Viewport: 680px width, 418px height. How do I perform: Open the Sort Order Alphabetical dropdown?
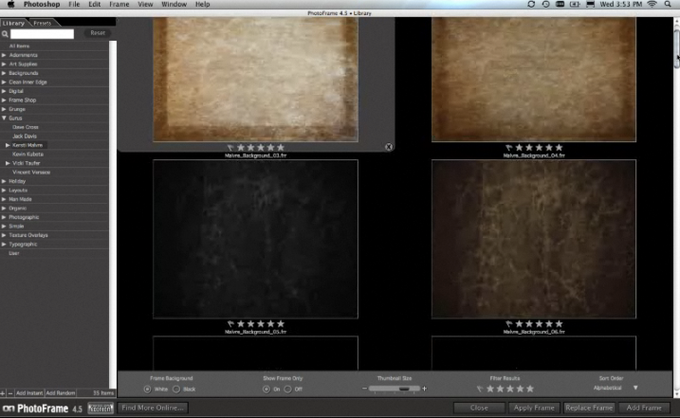(614, 388)
